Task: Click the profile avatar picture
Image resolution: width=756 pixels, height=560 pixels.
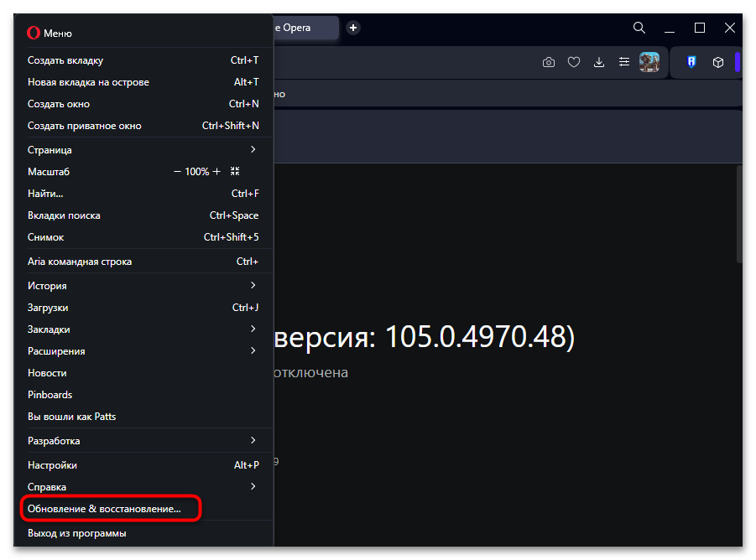Action: click(649, 62)
